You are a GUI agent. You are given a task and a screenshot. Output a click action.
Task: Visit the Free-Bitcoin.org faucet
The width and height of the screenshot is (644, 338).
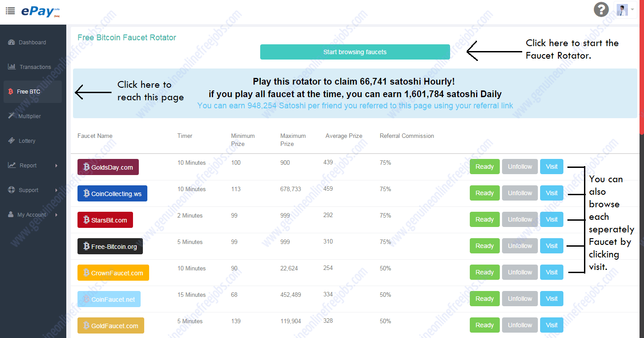(552, 246)
